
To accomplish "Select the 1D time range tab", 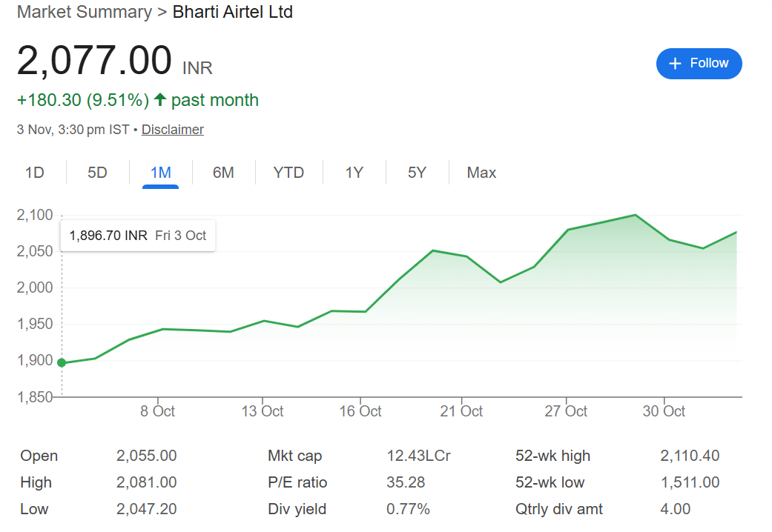I will [x=35, y=173].
